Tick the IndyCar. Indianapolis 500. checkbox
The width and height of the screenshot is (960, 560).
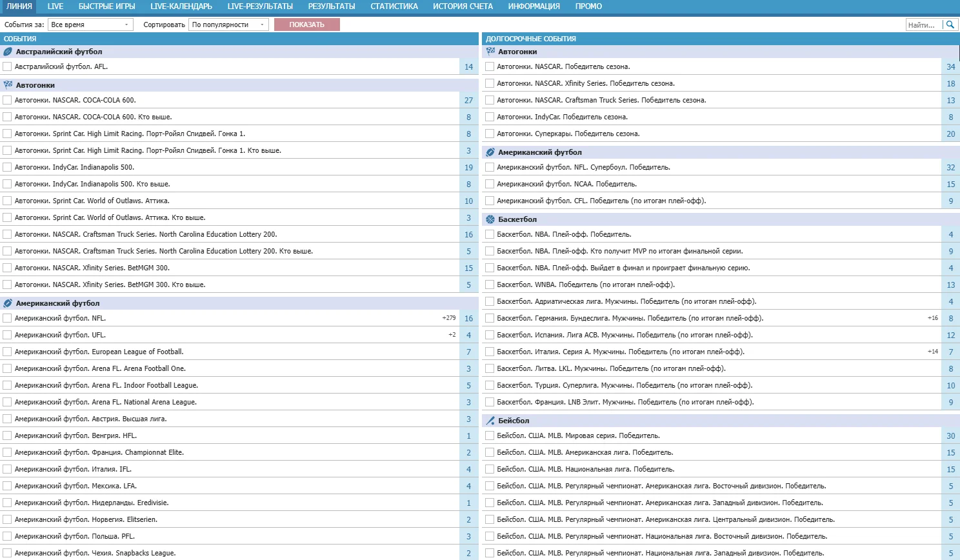coord(7,167)
